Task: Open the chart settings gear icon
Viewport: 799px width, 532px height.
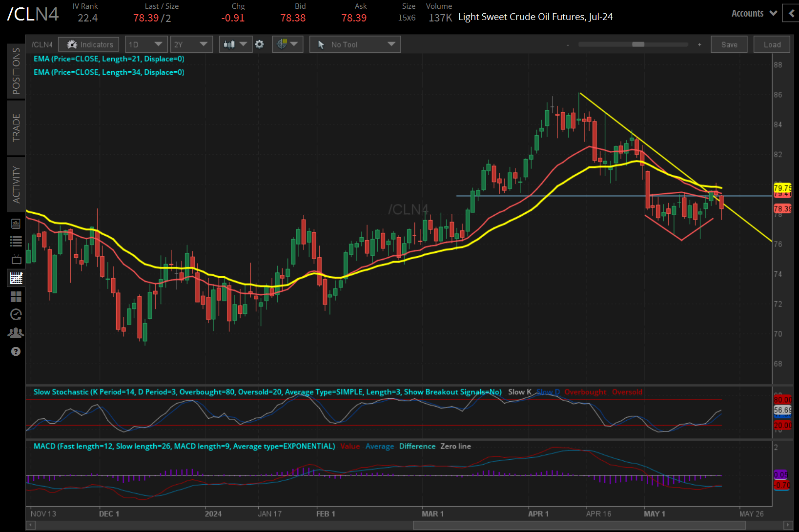Action: (x=259, y=44)
